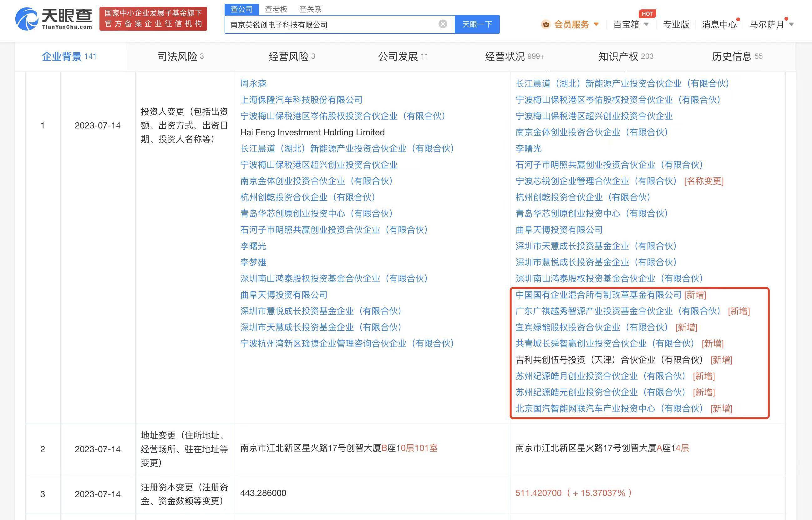Clear the search box with X icon

443,24
